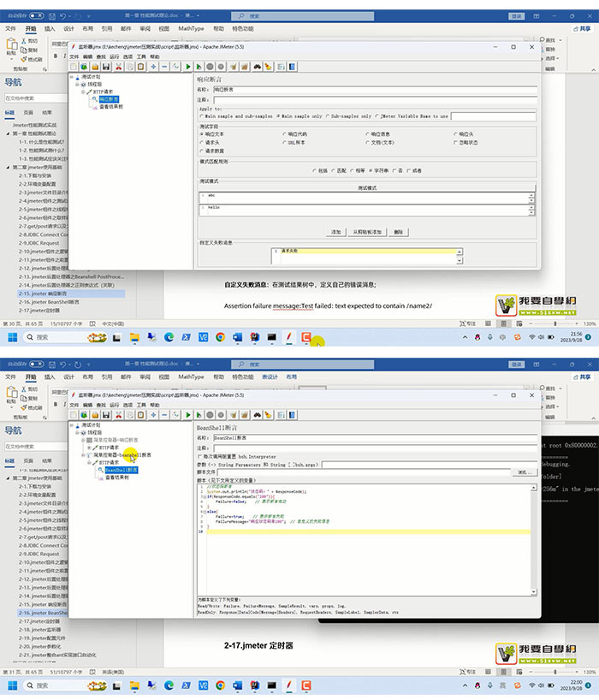The image size is (599, 700).
Task: Click BeanShell script area vertical scrollbar
Action: [x=534, y=540]
